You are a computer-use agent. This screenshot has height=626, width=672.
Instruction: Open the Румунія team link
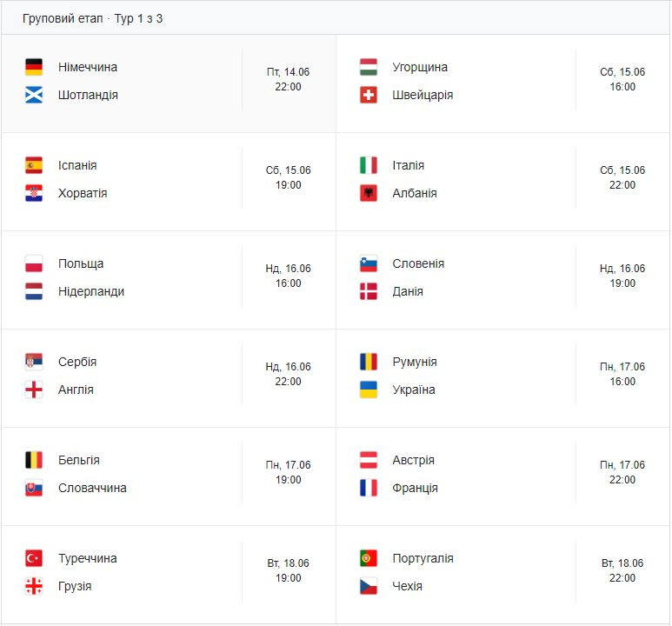[415, 362]
